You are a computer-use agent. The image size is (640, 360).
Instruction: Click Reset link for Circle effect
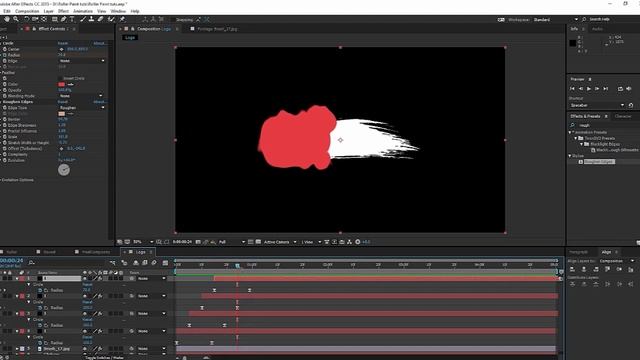coord(63,43)
